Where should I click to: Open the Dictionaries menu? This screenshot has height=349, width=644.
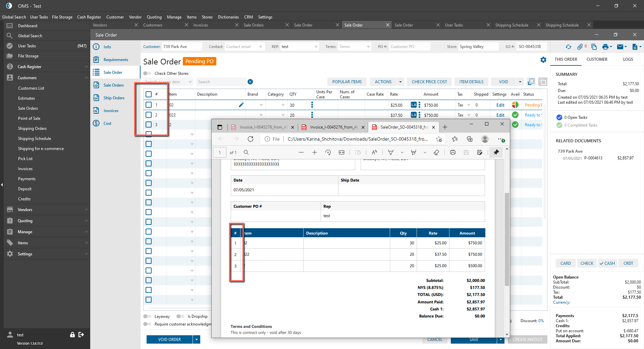228,17
